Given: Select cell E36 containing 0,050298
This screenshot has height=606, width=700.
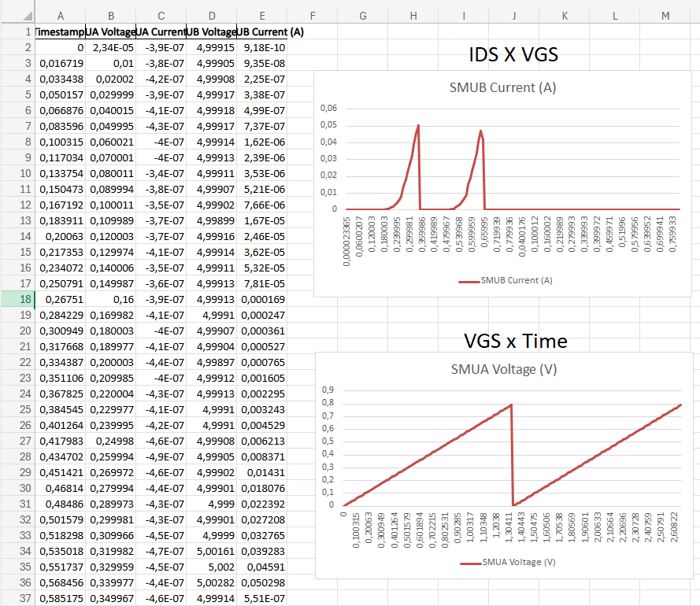Looking at the screenshot, I should tap(261, 582).
